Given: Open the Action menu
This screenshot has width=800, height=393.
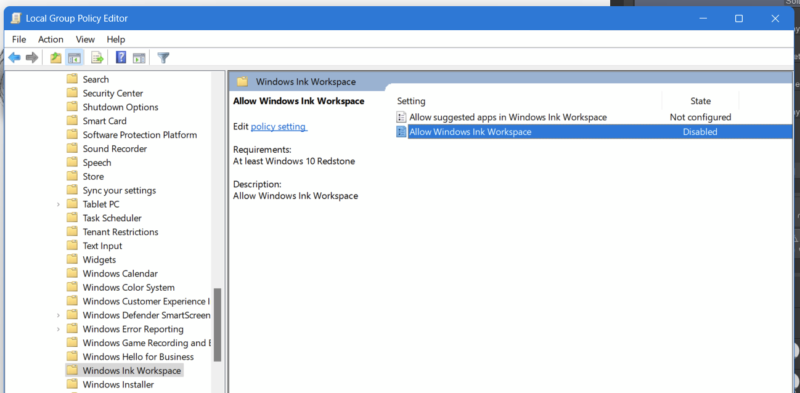Looking at the screenshot, I should pos(51,39).
